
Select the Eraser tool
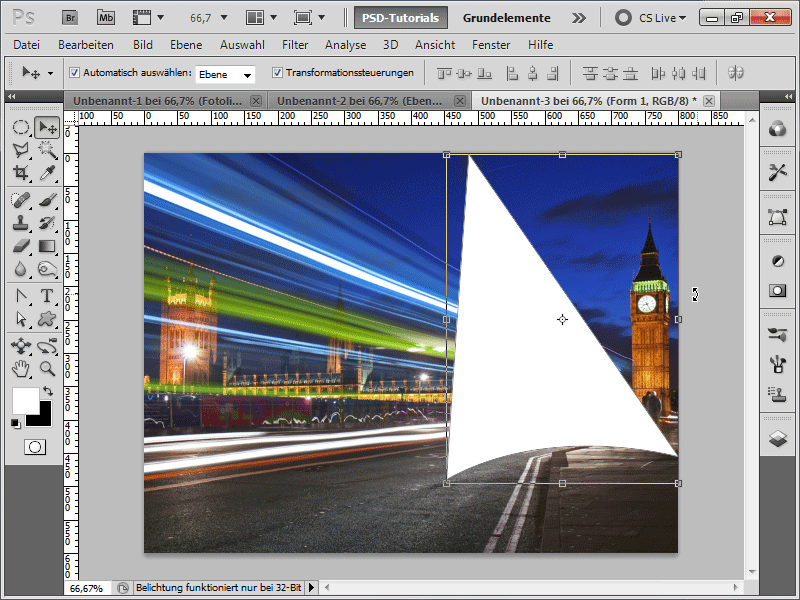pos(20,246)
